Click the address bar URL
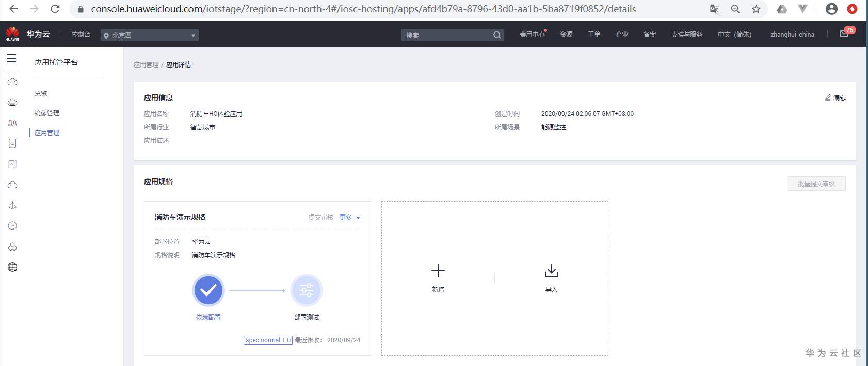The image size is (868, 366). coord(363,9)
